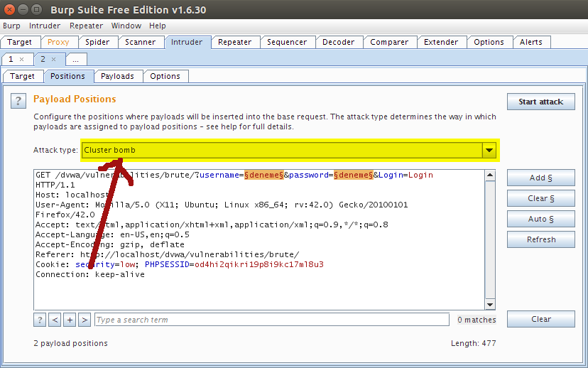Click the Auto § button
Viewport: 588px width, 368px height.
coord(540,219)
